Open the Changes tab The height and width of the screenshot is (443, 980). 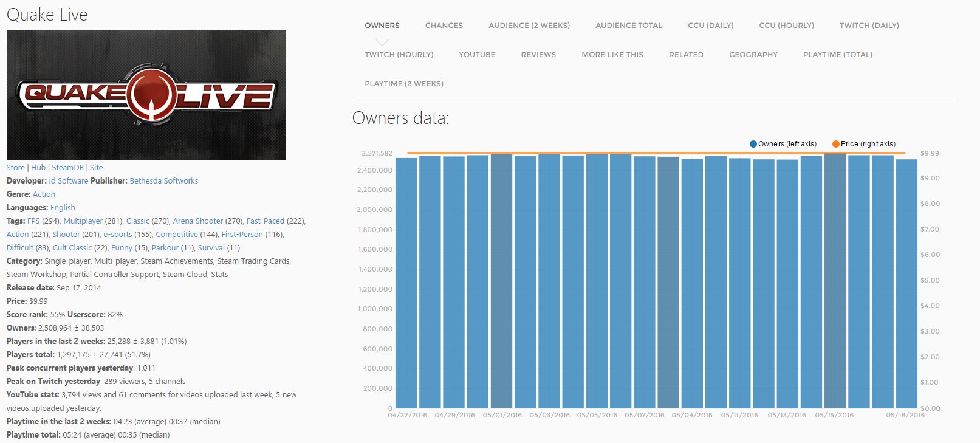click(x=444, y=26)
